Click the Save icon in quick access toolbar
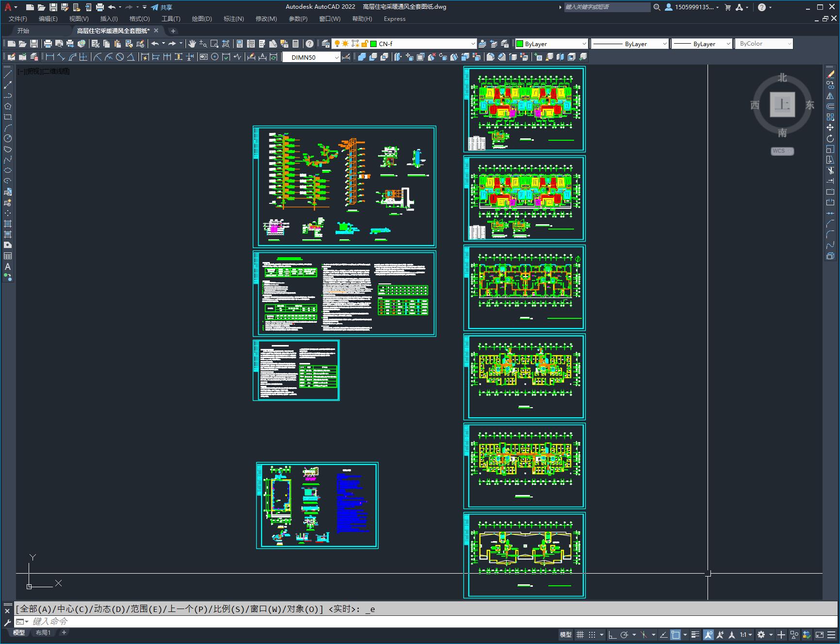This screenshot has height=644, width=840. [53, 7]
